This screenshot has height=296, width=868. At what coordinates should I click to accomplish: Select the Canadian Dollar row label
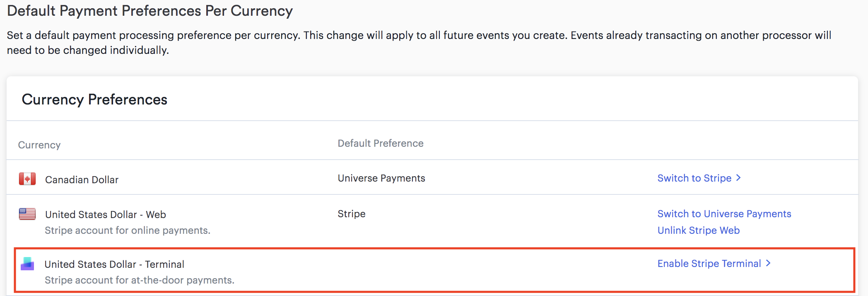coord(82,180)
